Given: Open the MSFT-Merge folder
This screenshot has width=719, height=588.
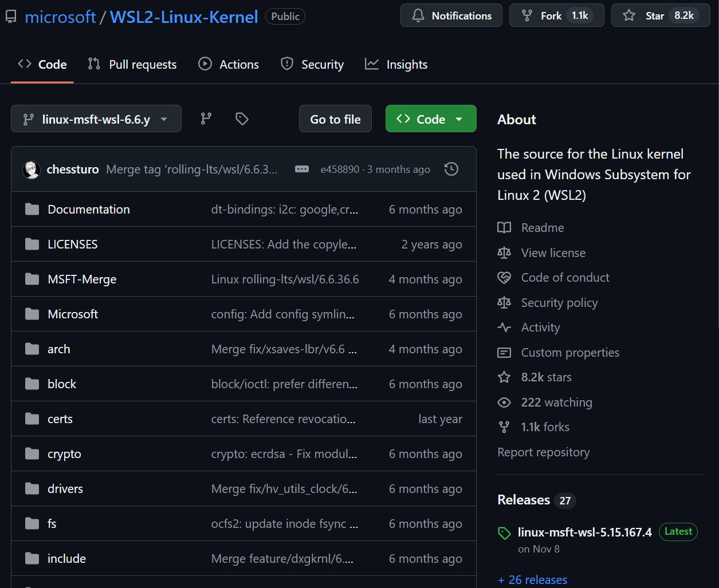Looking at the screenshot, I should pos(82,279).
